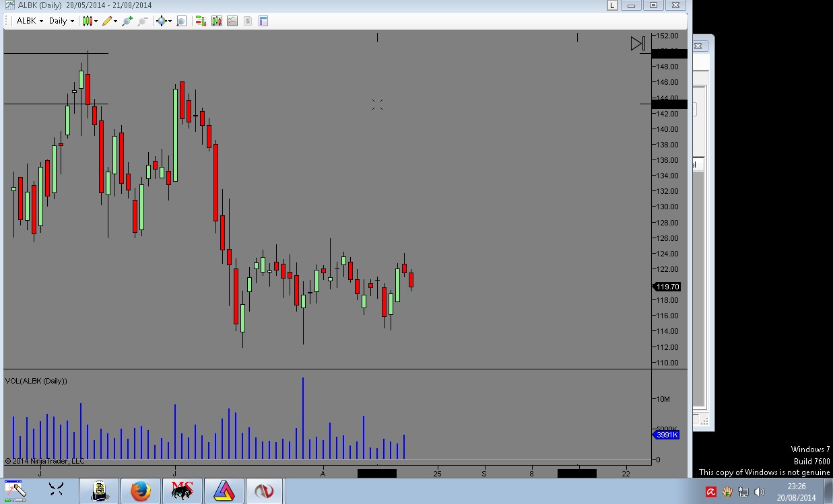This screenshot has width=833, height=504.
Task: Expand the cursor type dropdown arrow
Action: coord(170,22)
